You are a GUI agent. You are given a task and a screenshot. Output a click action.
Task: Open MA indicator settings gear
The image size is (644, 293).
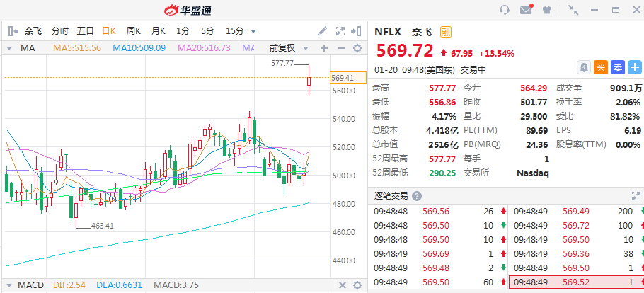[x=357, y=48]
